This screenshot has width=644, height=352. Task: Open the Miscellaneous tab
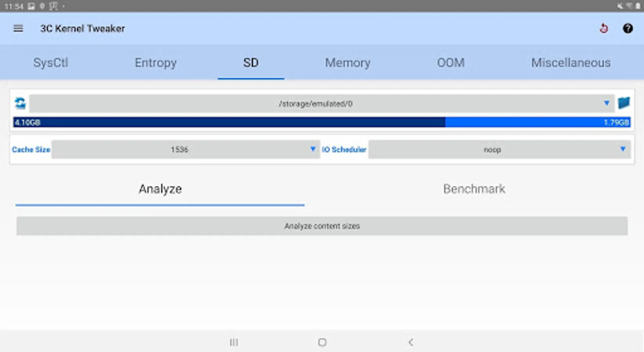click(570, 63)
